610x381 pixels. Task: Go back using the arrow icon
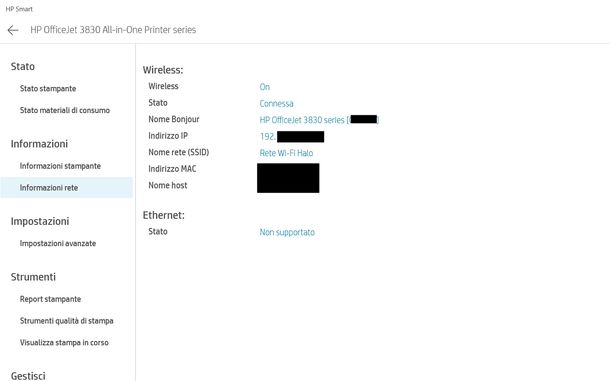click(13, 30)
